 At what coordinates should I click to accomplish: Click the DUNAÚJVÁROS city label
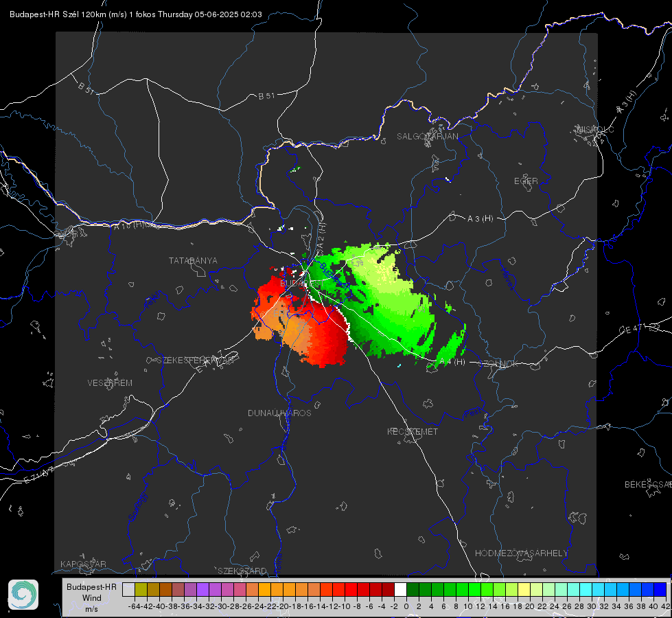click(279, 413)
